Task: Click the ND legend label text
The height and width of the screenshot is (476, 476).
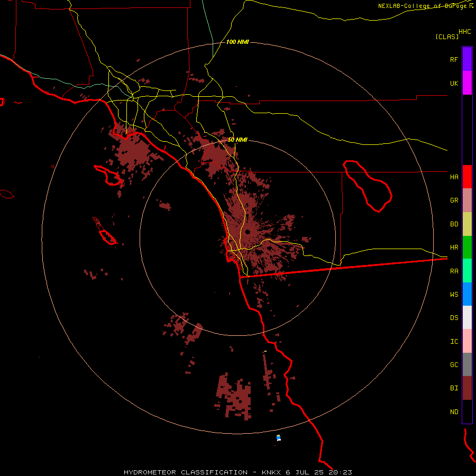Action: point(454,412)
